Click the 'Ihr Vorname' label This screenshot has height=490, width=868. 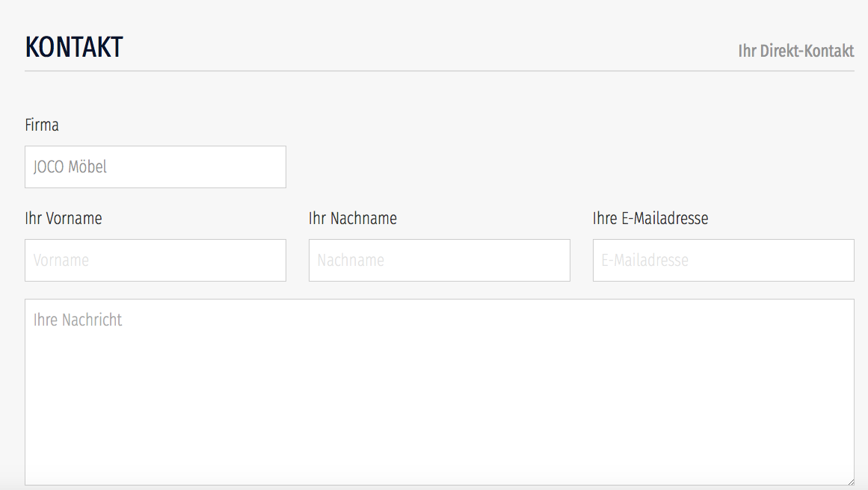tap(64, 218)
